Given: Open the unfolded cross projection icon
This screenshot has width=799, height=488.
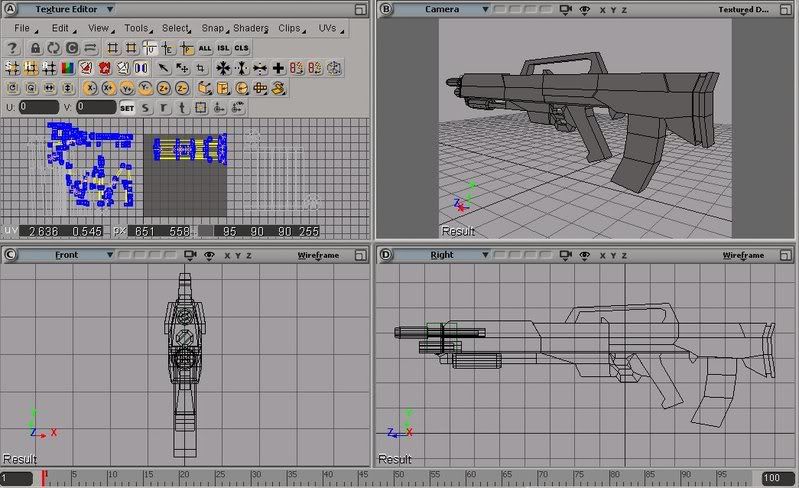Looking at the screenshot, I should coord(260,88).
